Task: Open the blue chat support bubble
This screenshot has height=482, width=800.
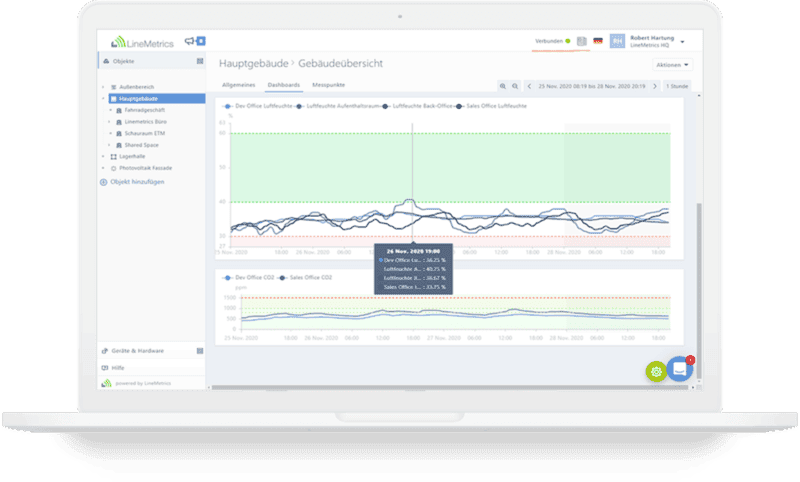Action: [x=680, y=369]
